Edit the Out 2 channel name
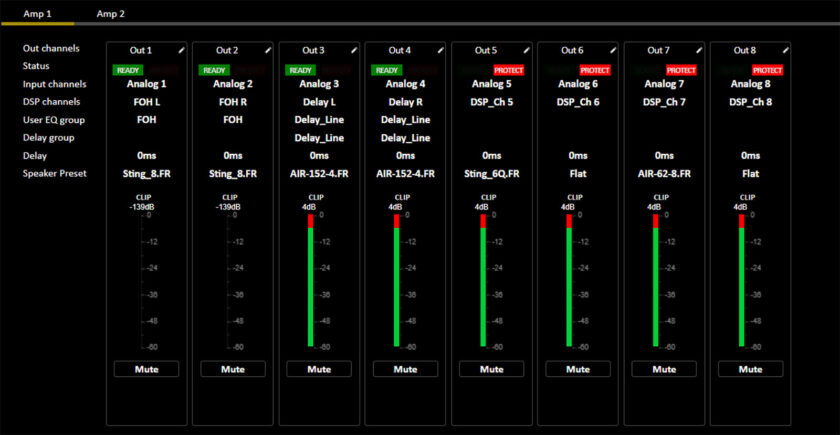This screenshot has height=435, width=840. point(269,49)
